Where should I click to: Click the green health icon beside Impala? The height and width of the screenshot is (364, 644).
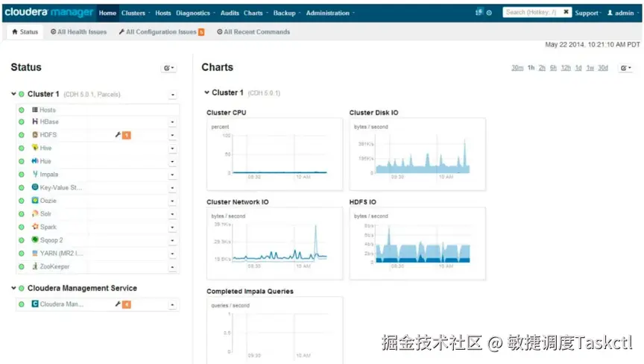[22, 175]
